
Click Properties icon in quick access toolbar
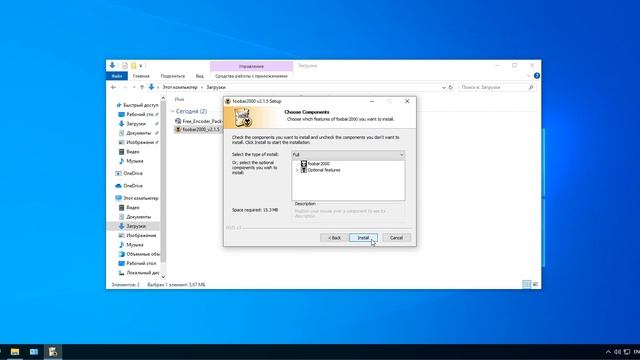[x=125, y=65]
